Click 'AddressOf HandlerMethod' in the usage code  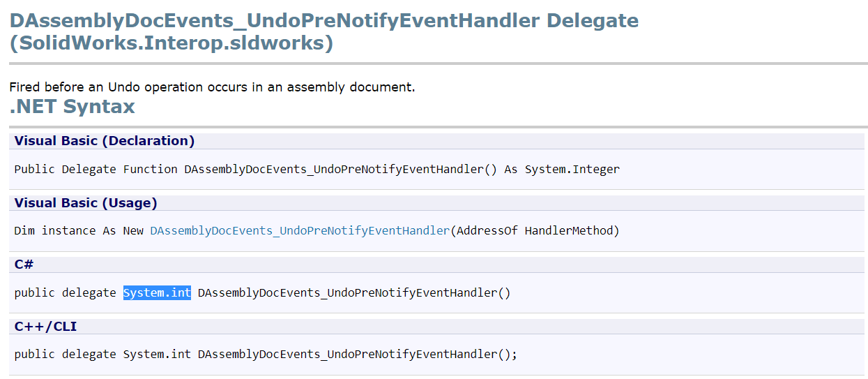click(x=535, y=230)
